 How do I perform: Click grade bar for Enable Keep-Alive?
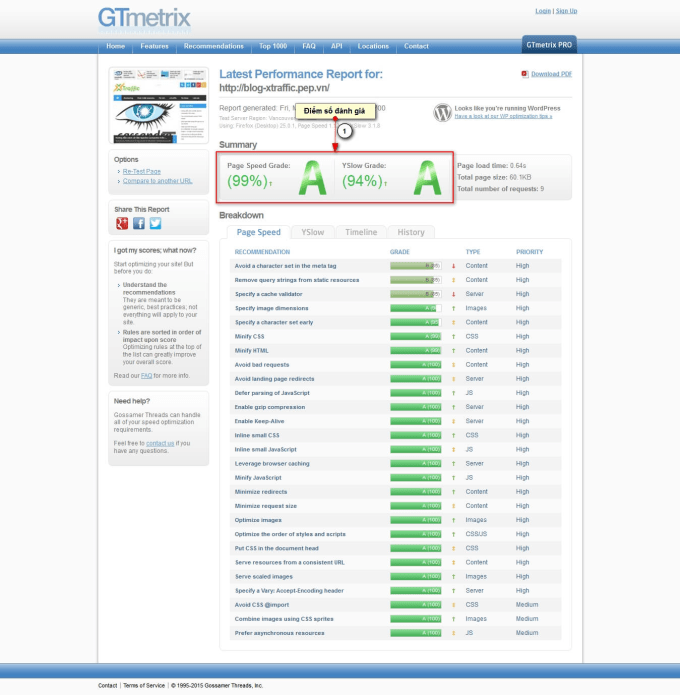pos(415,422)
